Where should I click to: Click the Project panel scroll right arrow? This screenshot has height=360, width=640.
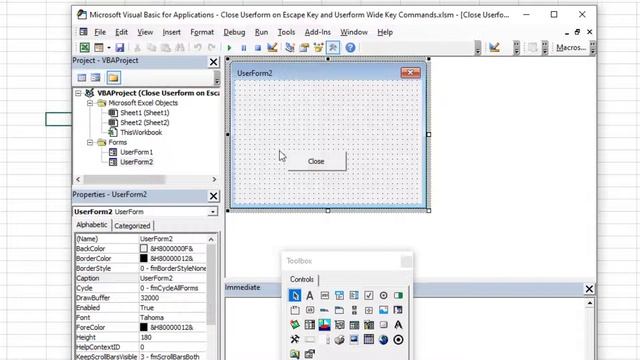(214, 180)
